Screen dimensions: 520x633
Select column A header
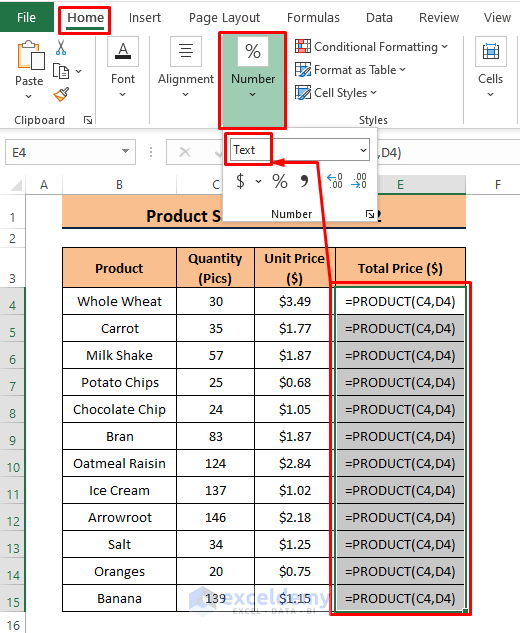(44, 185)
